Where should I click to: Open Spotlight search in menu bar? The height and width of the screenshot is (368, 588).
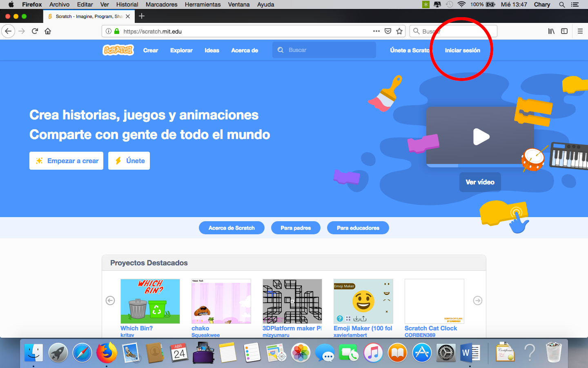tap(562, 4)
